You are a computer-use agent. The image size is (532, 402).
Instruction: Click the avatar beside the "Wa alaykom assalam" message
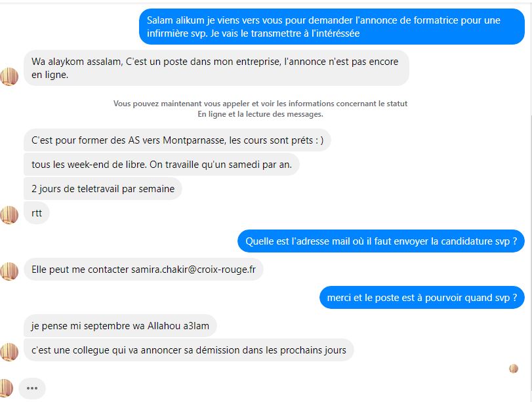[x=9, y=77]
